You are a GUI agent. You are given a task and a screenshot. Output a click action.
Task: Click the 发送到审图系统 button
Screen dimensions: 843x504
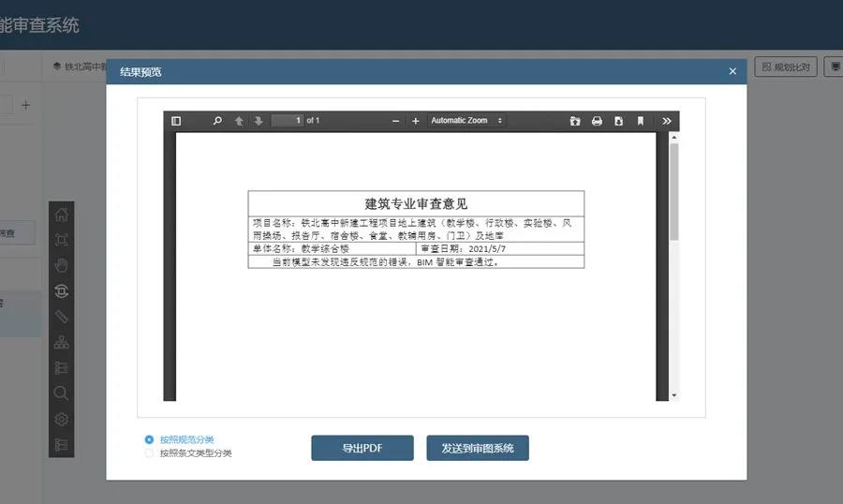(478, 448)
